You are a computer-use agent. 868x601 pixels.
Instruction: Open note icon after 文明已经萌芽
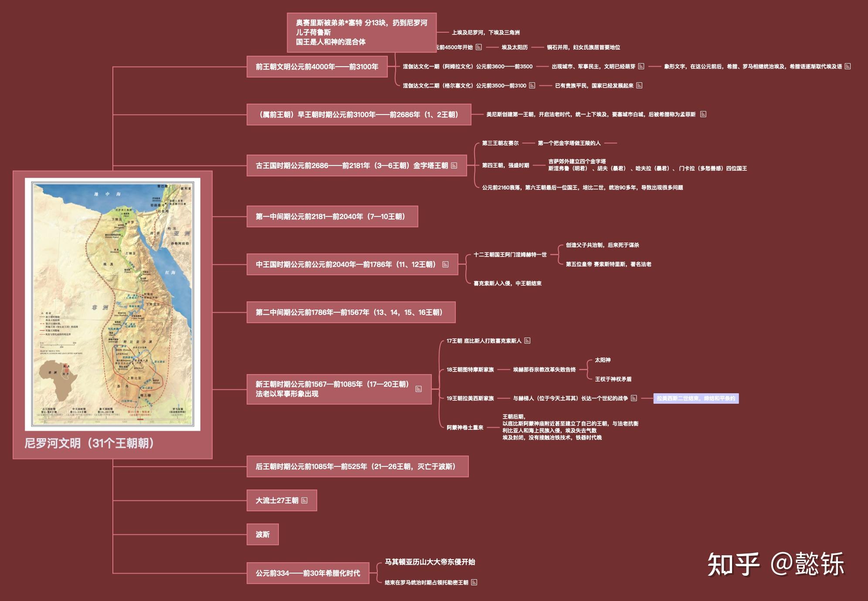[x=641, y=66]
